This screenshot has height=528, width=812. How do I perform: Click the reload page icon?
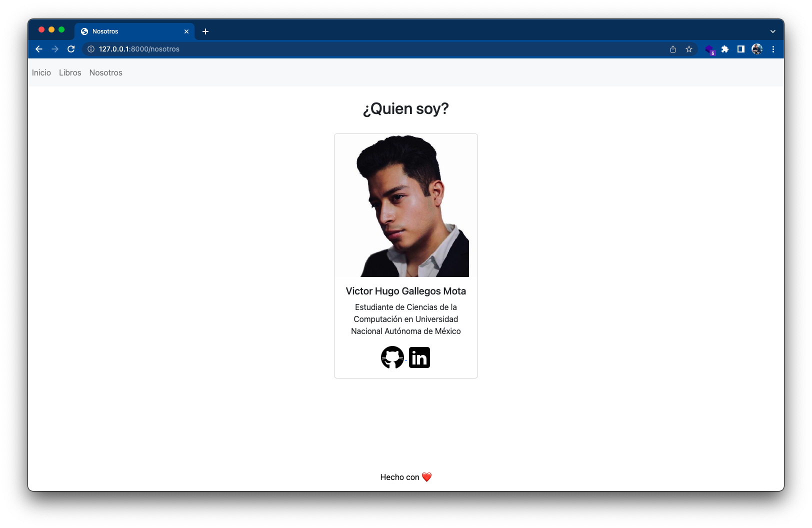70,49
